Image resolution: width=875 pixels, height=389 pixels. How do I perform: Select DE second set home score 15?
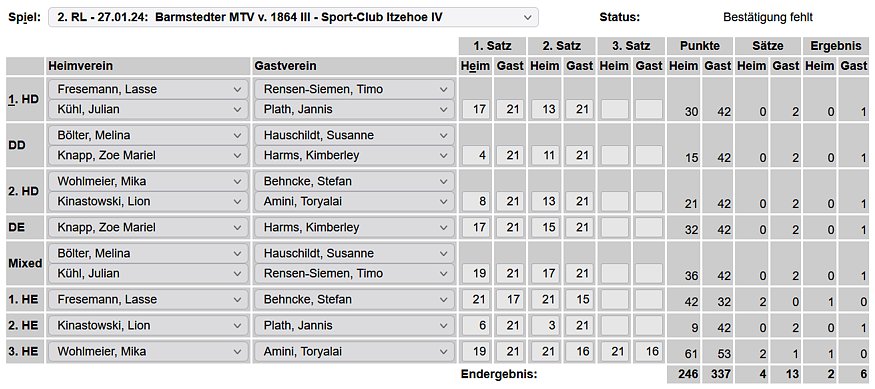545,228
